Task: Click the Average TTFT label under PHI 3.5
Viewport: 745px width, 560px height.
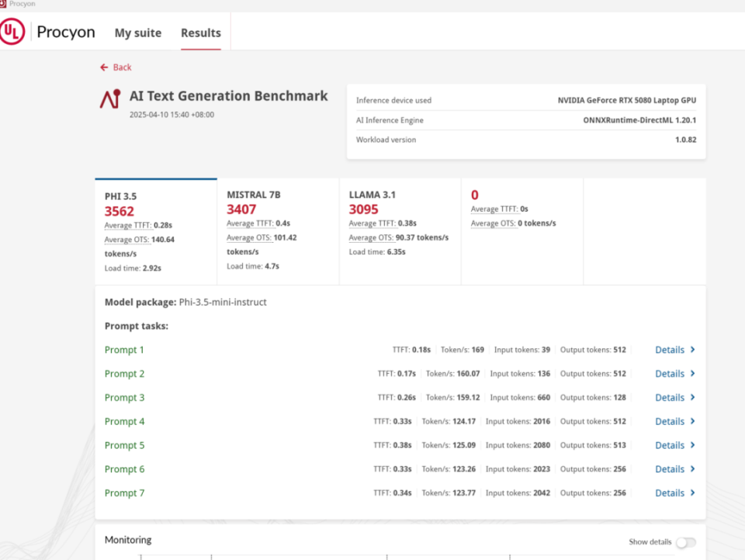Action: click(128, 226)
